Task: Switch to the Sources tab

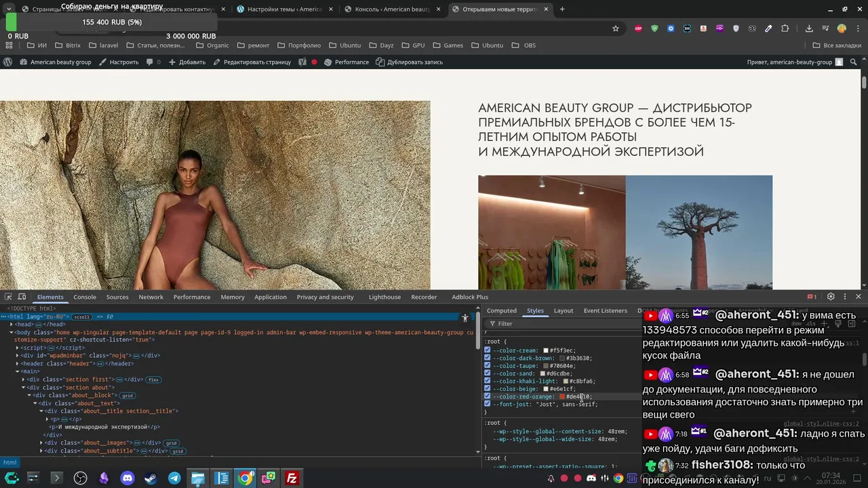Action: click(117, 297)
